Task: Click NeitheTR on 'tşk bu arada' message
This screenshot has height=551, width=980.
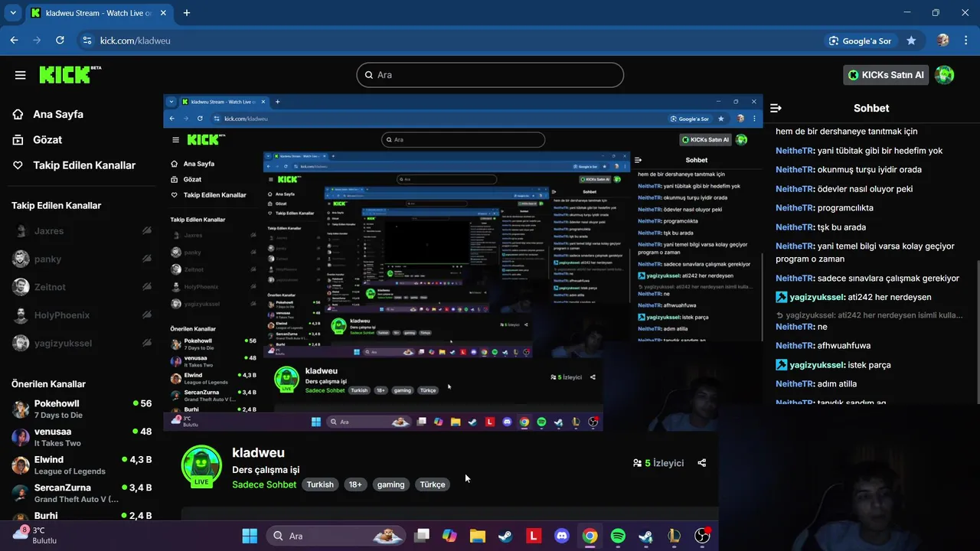Action: [795, 227]
